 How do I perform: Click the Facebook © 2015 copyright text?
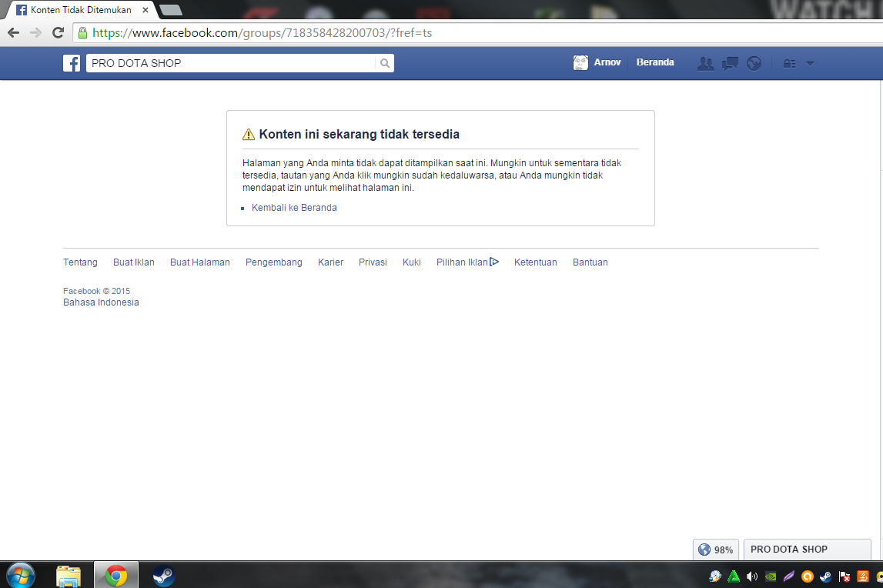point(96,291)
